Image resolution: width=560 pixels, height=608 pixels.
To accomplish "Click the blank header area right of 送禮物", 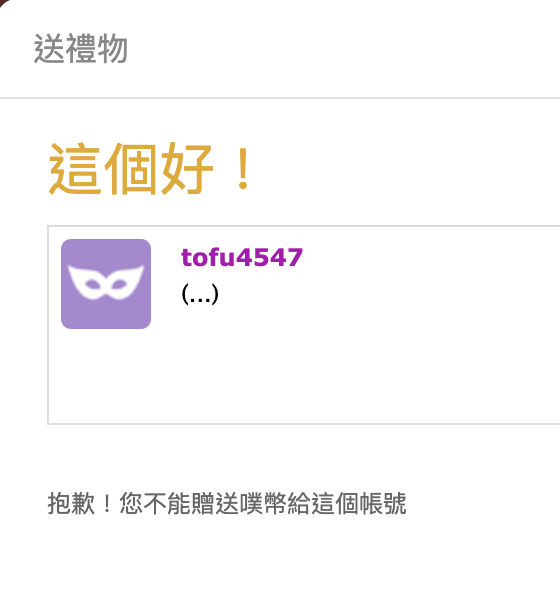I will pos(341,48).
